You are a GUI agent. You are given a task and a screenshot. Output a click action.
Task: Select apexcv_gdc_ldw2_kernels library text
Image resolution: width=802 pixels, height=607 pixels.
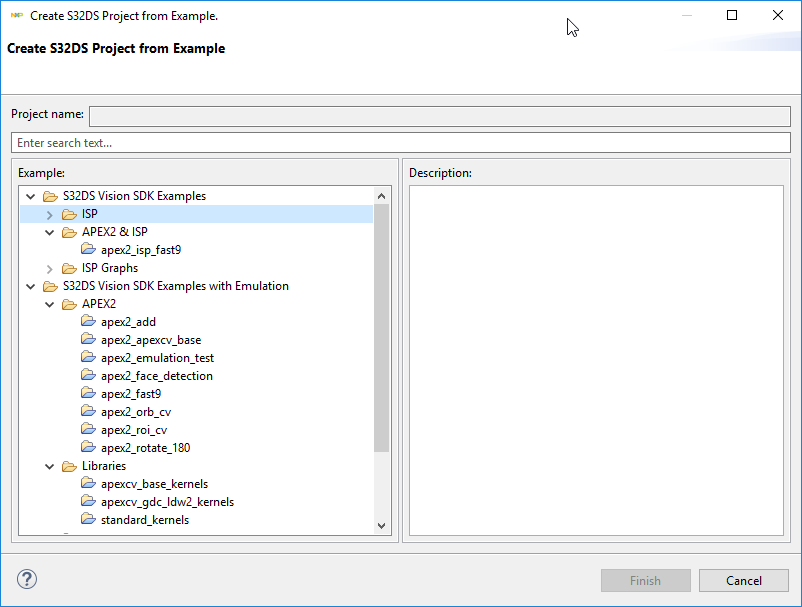[167, 502]
